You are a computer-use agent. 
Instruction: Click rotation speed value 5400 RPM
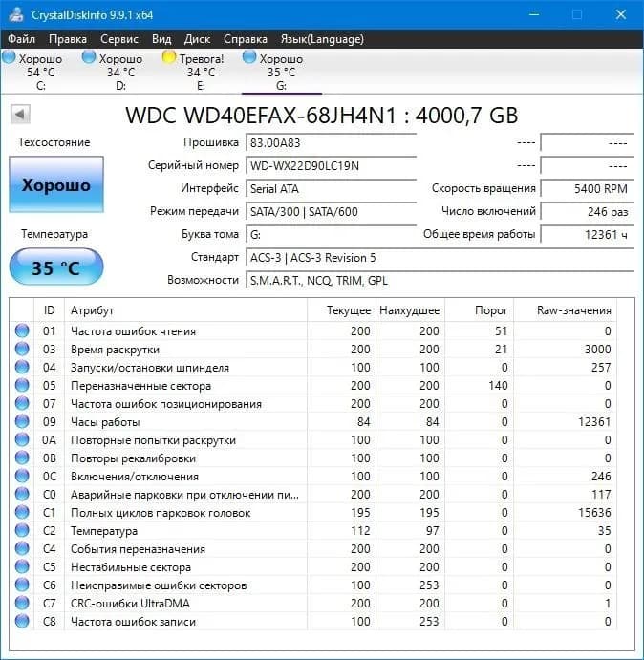point(587,188)
